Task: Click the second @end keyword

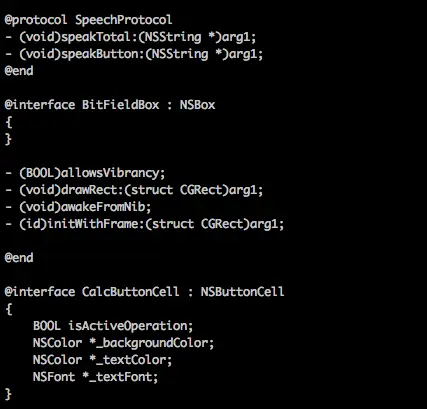Action: (x=19, y=258)
